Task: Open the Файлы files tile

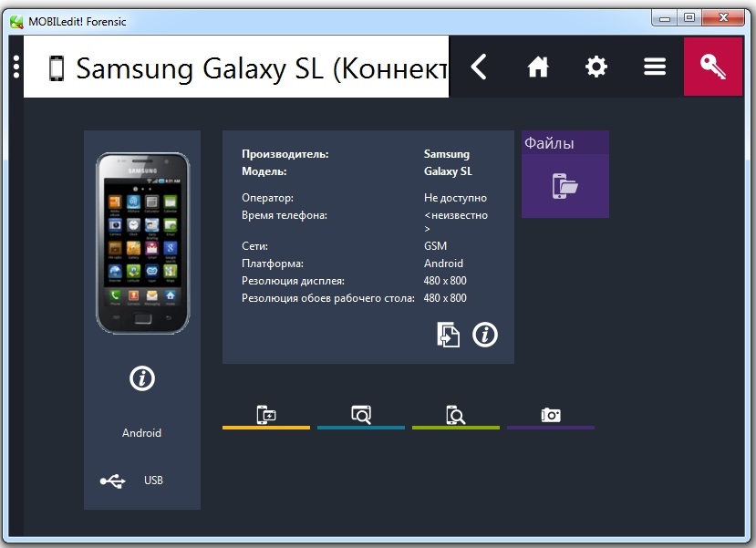Action: (565, 174)
